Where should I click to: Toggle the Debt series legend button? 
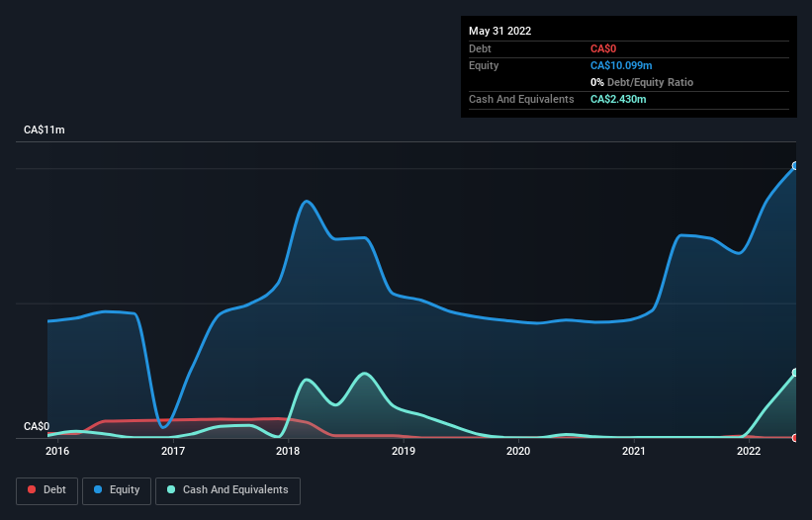point(47,490)
